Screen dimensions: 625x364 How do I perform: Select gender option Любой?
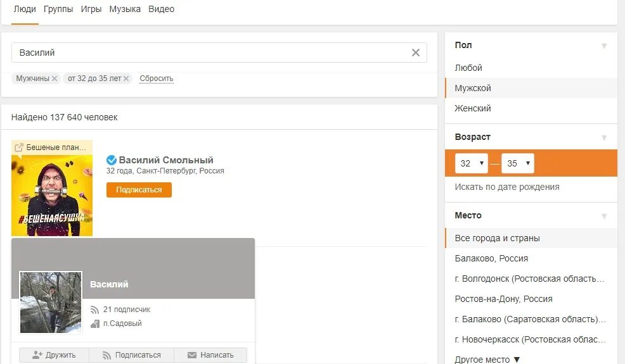tap(531, 68)
